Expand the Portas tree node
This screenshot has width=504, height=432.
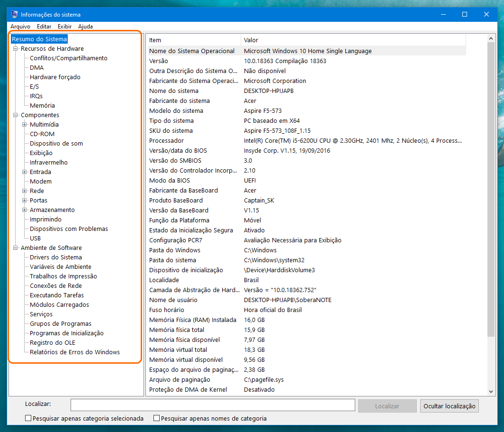[24, 200]
